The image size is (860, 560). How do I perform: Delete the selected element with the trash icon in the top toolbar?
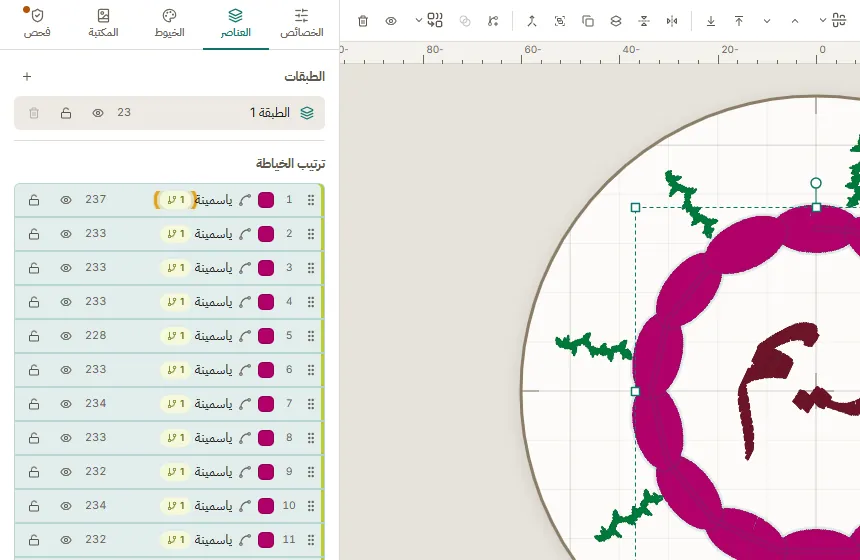coord(363,21)
